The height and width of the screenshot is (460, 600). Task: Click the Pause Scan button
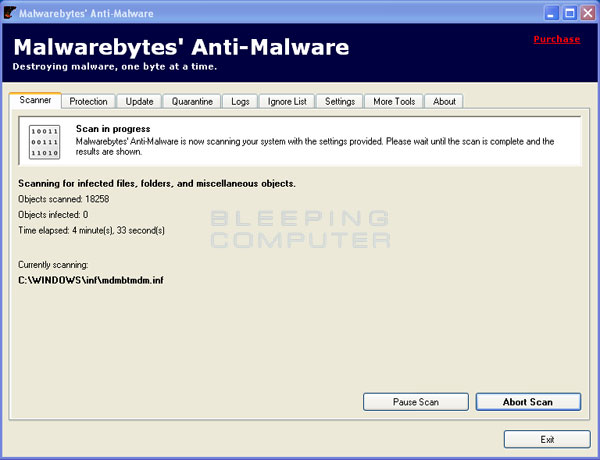[x=416, y=402]
